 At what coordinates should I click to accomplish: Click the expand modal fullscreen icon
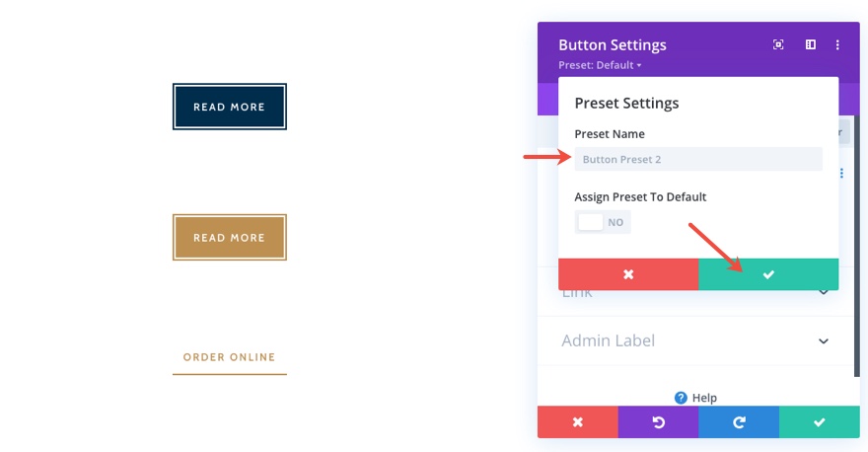(778, 44)
